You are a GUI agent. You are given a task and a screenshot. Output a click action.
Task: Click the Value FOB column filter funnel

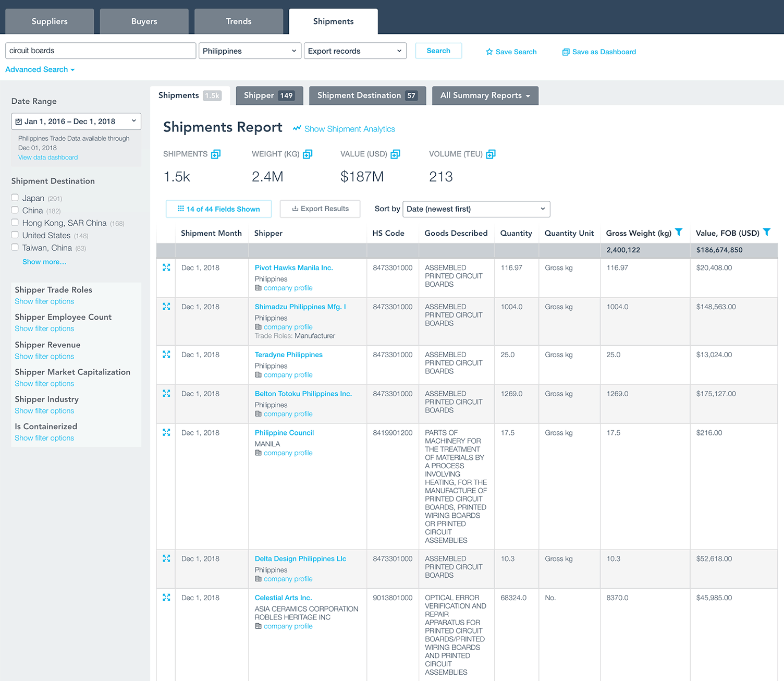point(767,232)
